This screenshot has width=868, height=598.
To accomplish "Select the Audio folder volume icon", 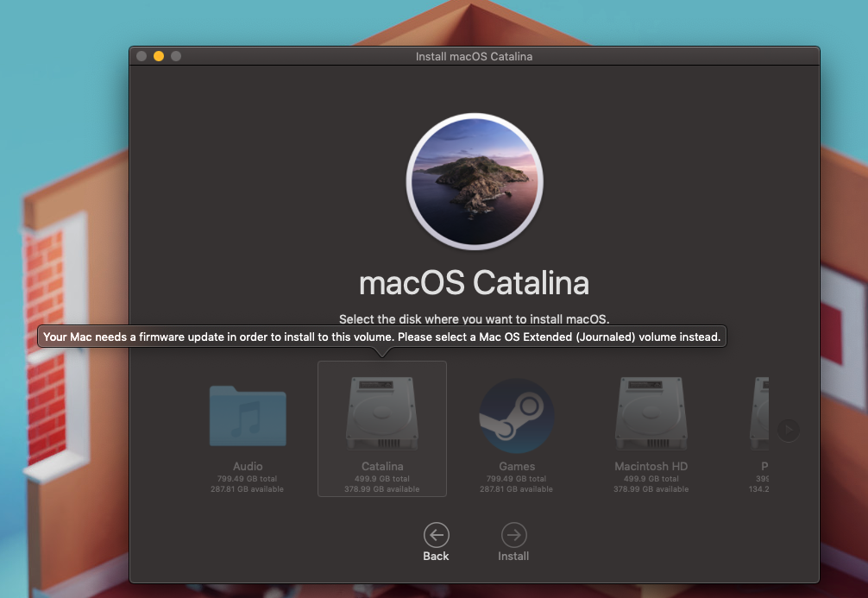I will (x=248, y=416).
